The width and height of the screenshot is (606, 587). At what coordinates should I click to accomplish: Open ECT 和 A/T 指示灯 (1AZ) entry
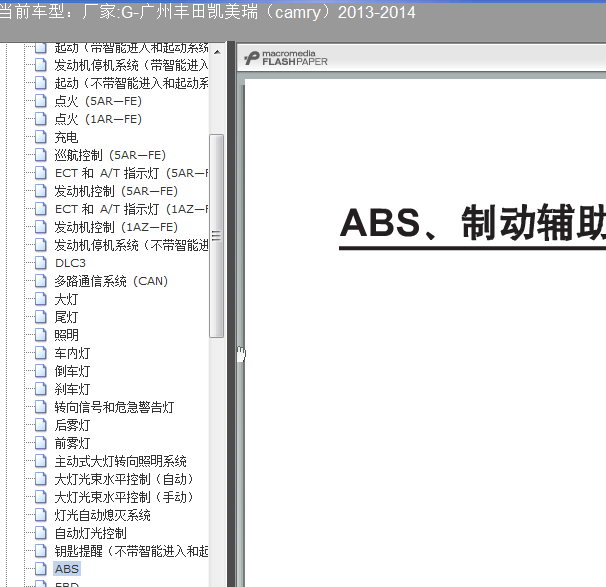pos(131,209)
